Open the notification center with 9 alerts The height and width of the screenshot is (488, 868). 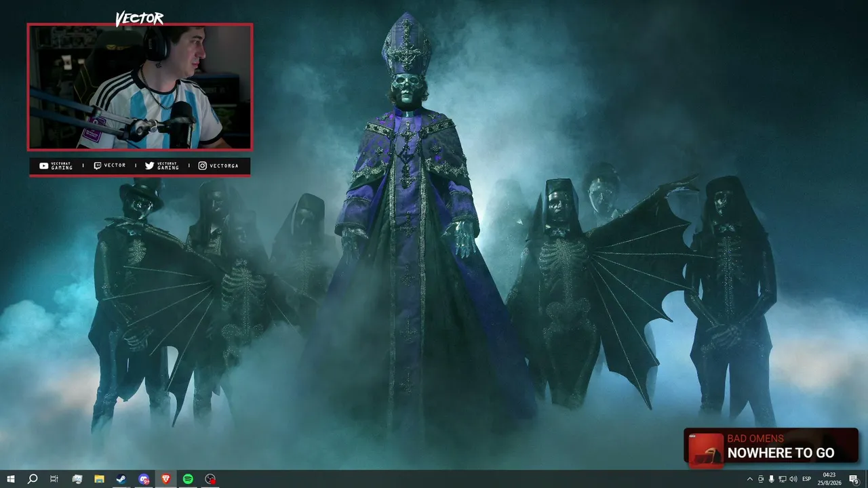pos(854,479)
